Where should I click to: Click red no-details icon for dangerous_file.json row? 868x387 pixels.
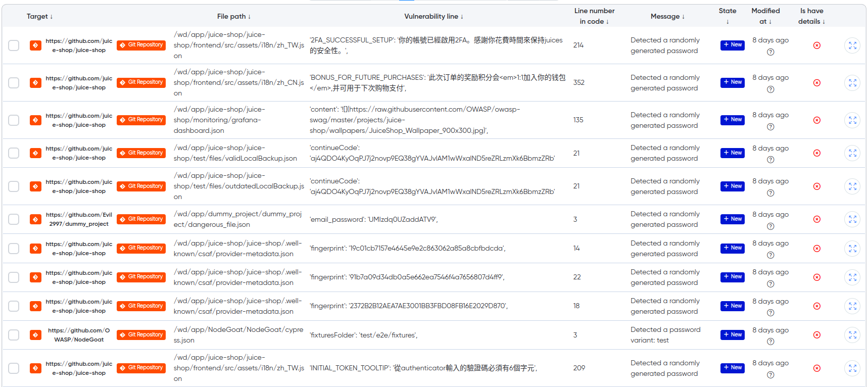[817, 219]
